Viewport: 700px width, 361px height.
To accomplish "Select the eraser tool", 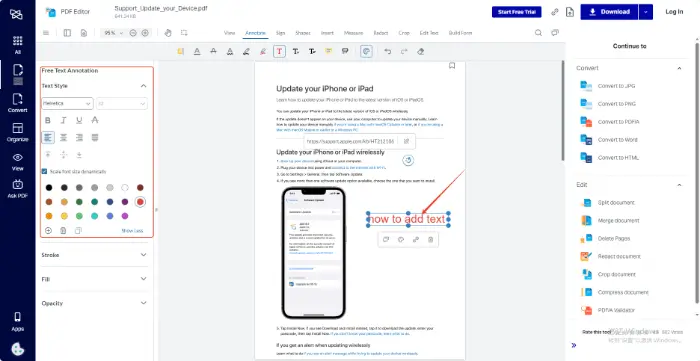I will pyautogui.click(x=420, y=51).
